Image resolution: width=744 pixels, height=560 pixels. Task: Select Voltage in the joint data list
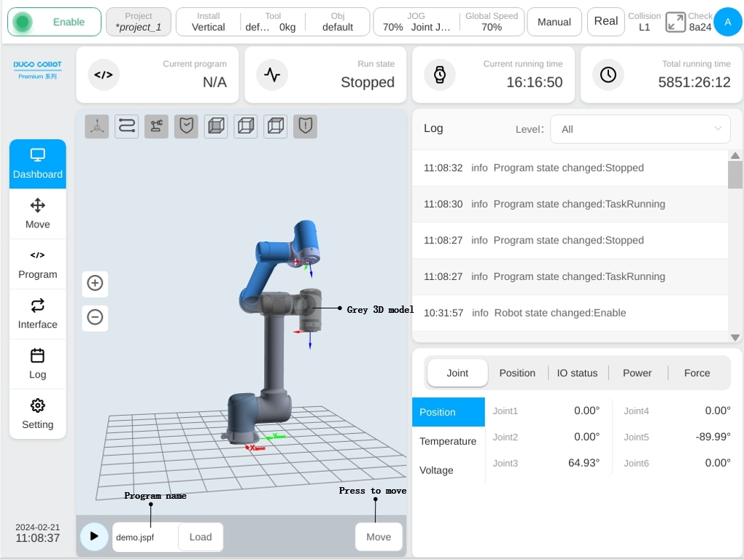tap(449, 470)
